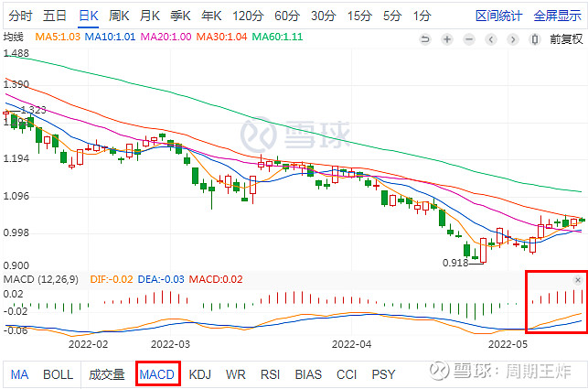Click the undo/reset chart icon
The height and width of the screenshot is (389, 588).
tap(425, 39)
